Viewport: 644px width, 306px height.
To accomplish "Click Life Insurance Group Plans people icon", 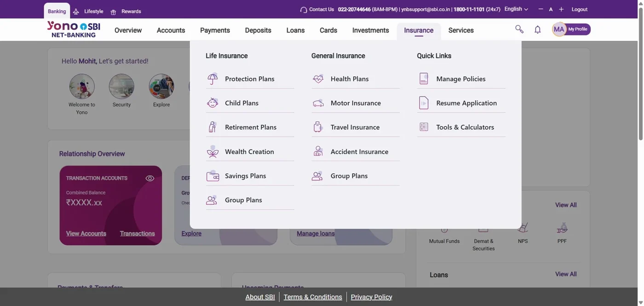I will [212, 200].
